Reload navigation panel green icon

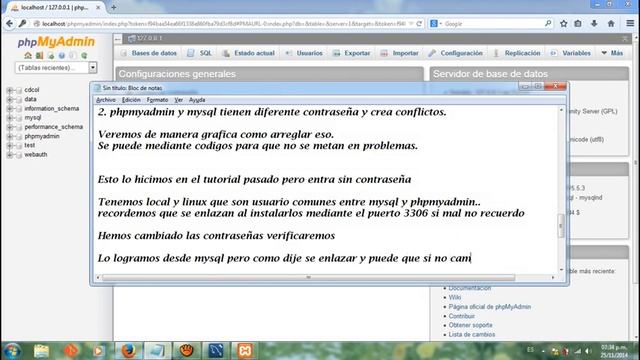pos(84,55)
